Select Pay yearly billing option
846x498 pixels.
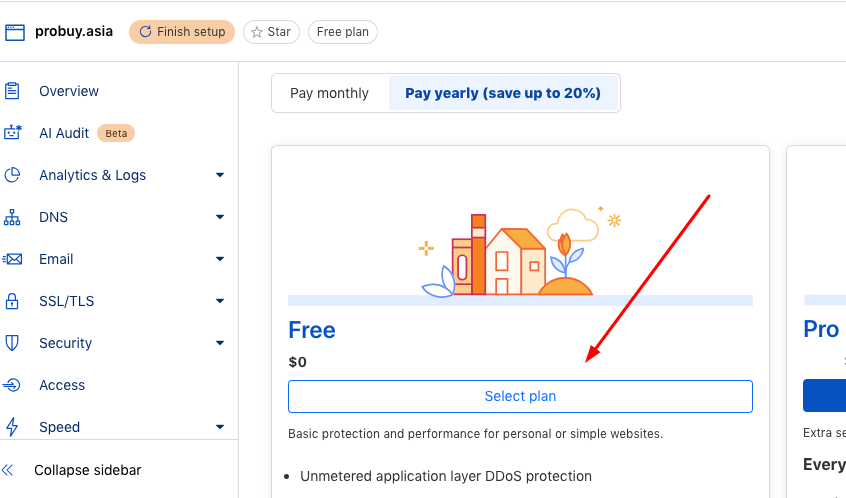[x=503, y=93]
